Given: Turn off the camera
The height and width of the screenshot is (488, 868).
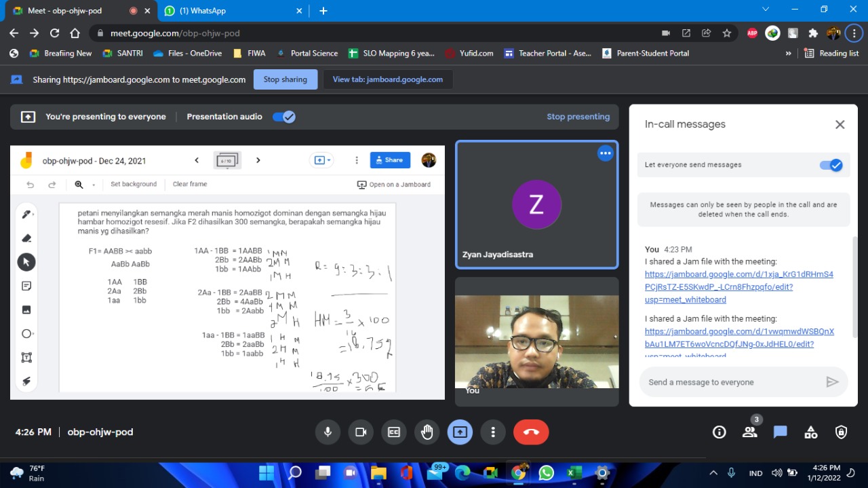Looking at the screenshot, I should [x=361, y=432].
